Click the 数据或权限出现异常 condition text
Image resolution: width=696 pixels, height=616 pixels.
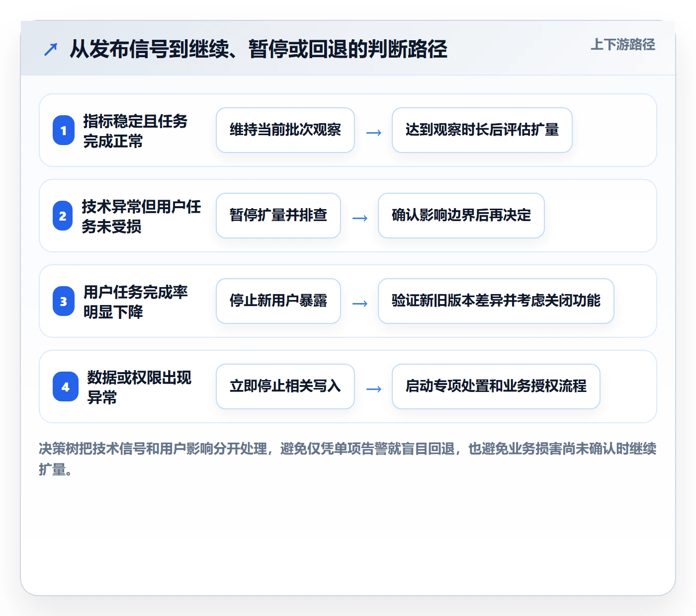tap(139, 387)
